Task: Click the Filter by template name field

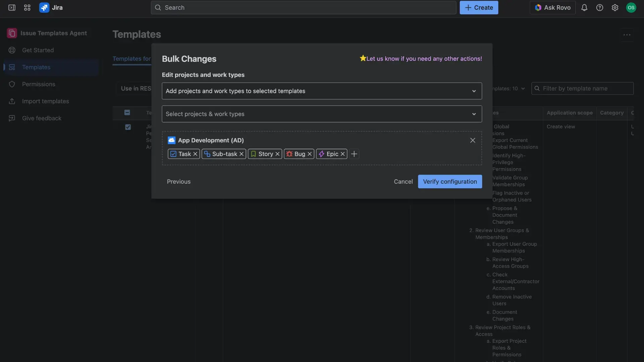Action: pyautogui.click(x=583, y=88)
